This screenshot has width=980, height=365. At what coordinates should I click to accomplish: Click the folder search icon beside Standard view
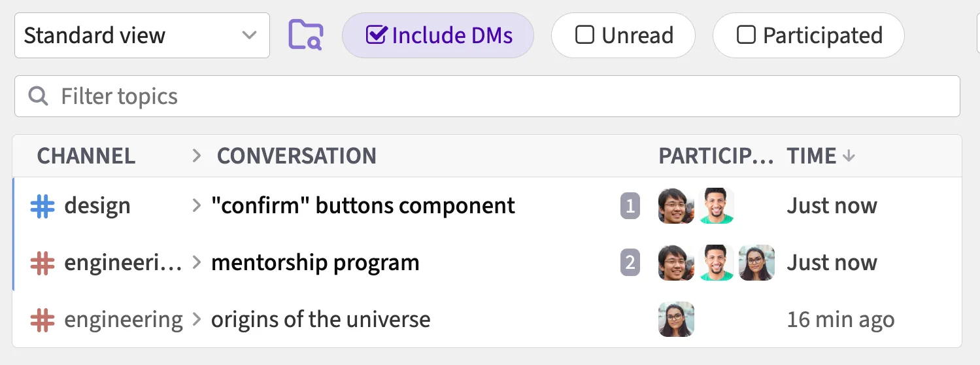306,35
